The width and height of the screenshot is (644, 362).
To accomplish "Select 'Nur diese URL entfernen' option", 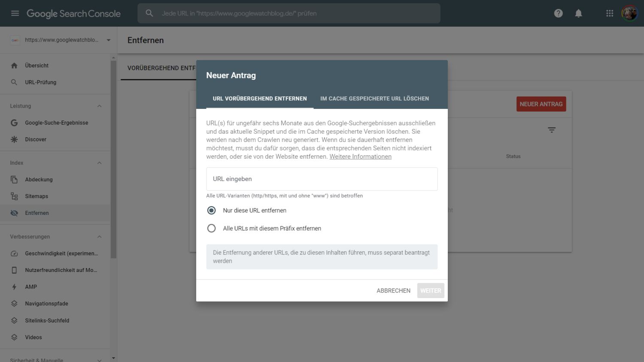I will [x=211, y=211].
